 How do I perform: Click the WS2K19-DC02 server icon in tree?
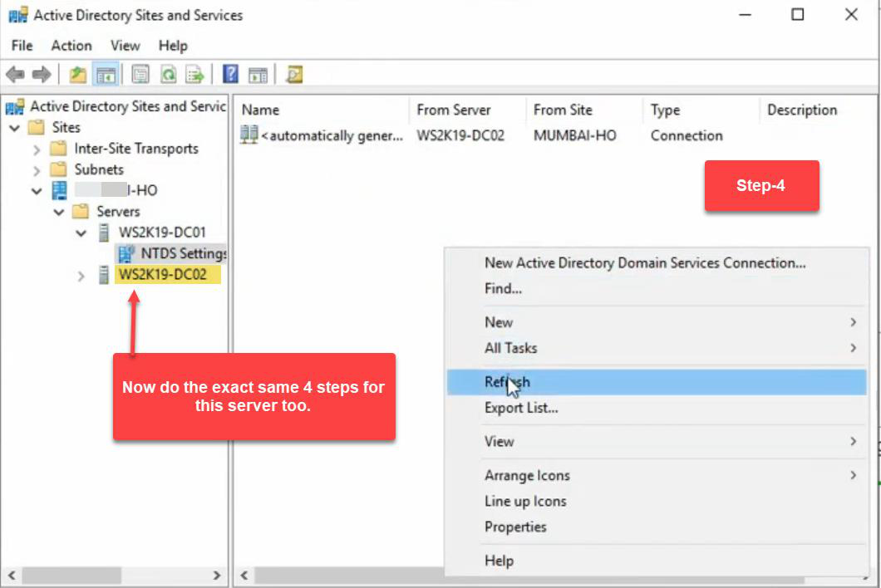coord(103,275)
